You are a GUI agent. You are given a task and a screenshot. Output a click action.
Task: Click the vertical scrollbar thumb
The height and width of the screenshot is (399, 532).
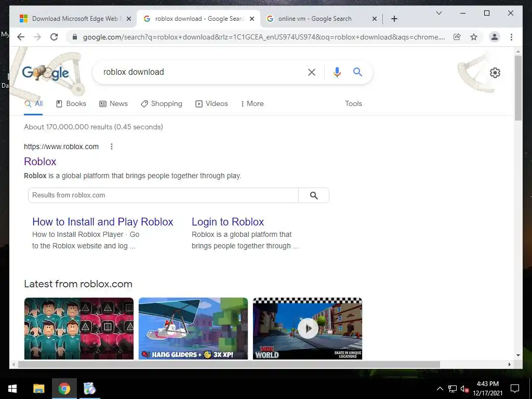(518, 87)
